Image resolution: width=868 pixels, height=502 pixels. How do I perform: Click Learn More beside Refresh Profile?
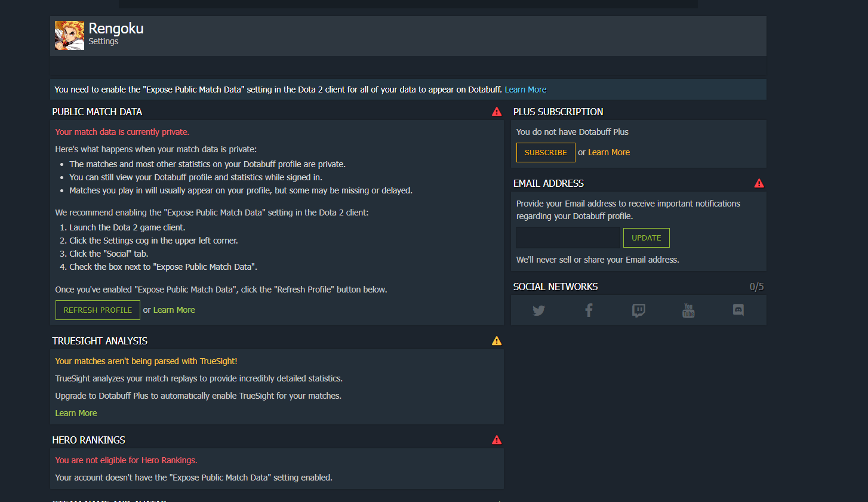(x=174, y=310)
